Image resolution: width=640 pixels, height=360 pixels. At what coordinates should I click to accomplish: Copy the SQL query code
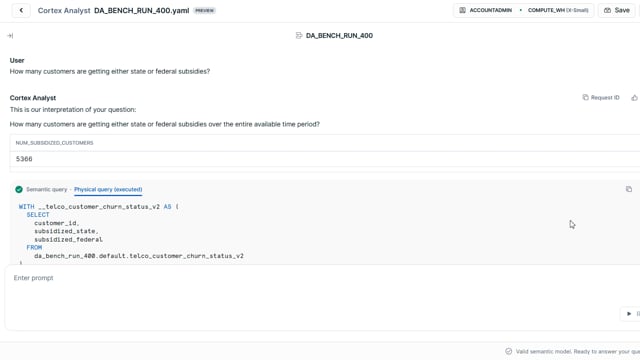coord(629,189)
